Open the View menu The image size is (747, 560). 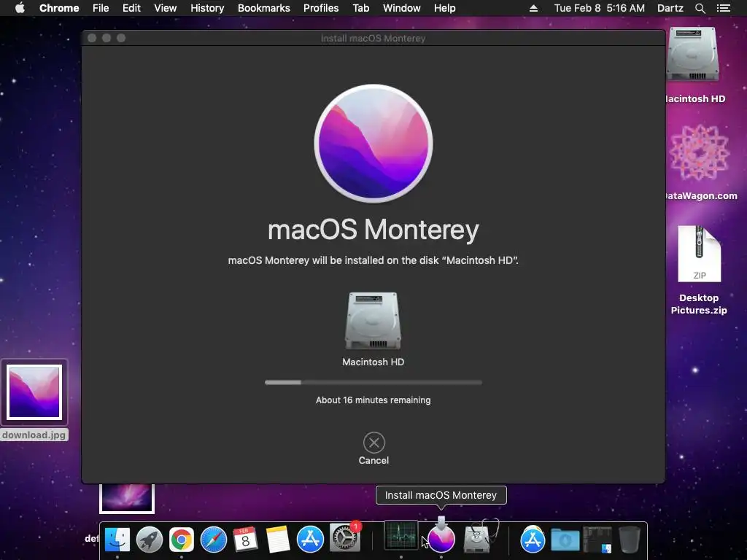click(x=166, y=8)
